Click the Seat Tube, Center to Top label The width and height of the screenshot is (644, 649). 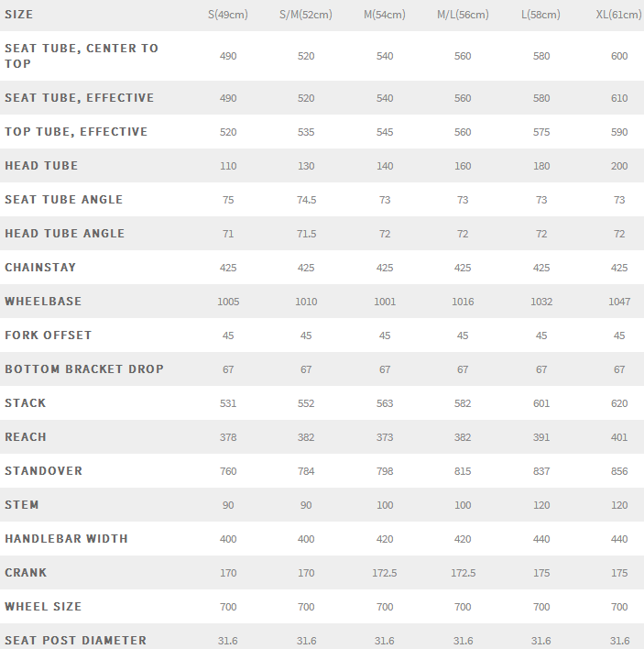pos(82,56)
